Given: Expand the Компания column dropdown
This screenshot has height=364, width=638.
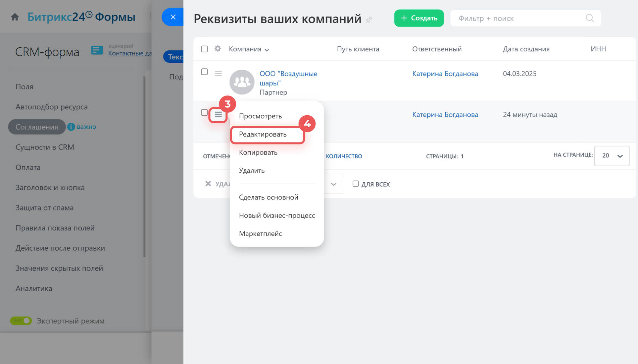Looking at the screenshot, I should click(267, 50).
